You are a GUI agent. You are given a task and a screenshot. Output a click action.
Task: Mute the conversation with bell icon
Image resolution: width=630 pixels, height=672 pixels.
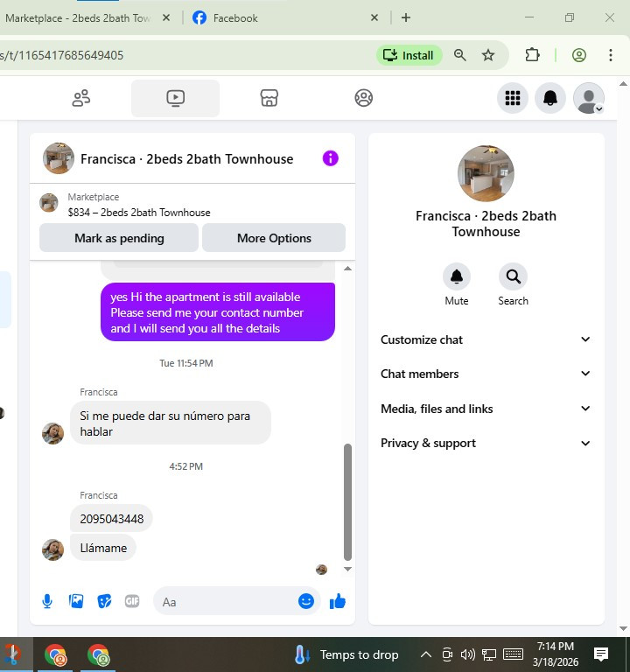click(457, 276)
